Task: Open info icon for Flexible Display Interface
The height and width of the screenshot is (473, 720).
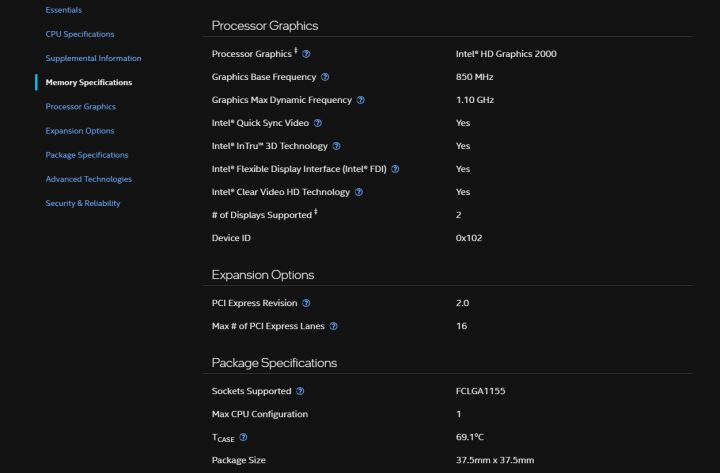Action: [396, 169]
